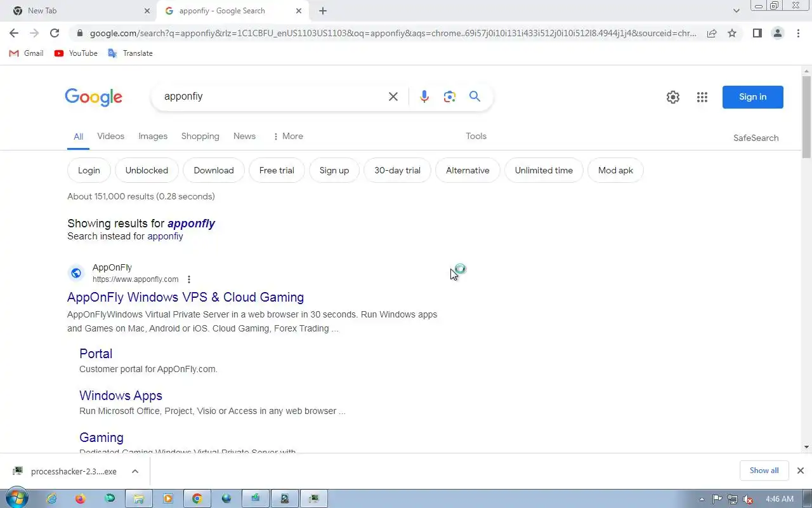Viewport: 812px width, 508px height.
Task: Expand the More search filters menu
Action: coord(287,137)
